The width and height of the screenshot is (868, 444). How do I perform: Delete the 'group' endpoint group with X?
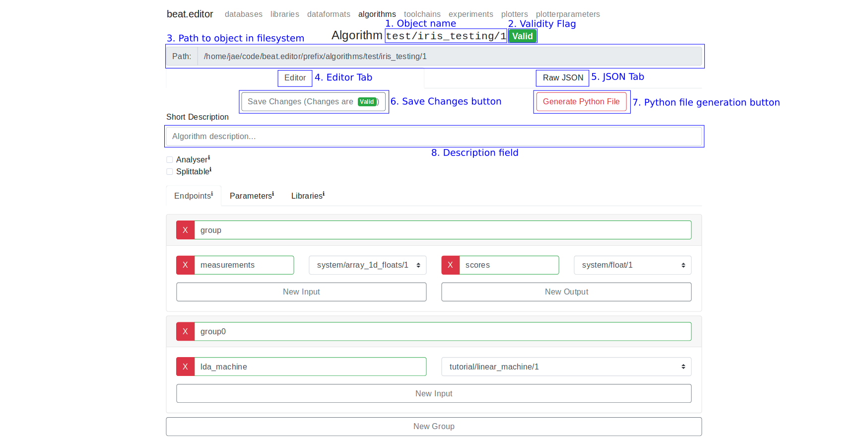(x=185, y=230)
